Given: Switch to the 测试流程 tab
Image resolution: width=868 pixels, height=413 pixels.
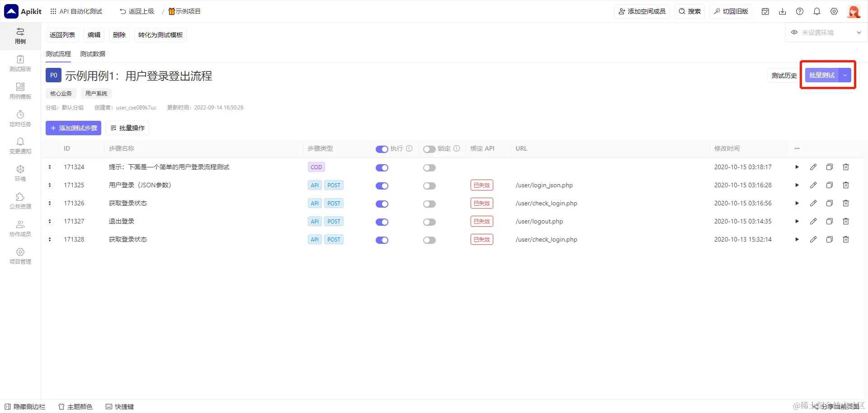Looking at the screenshot, I should point(58,54).
